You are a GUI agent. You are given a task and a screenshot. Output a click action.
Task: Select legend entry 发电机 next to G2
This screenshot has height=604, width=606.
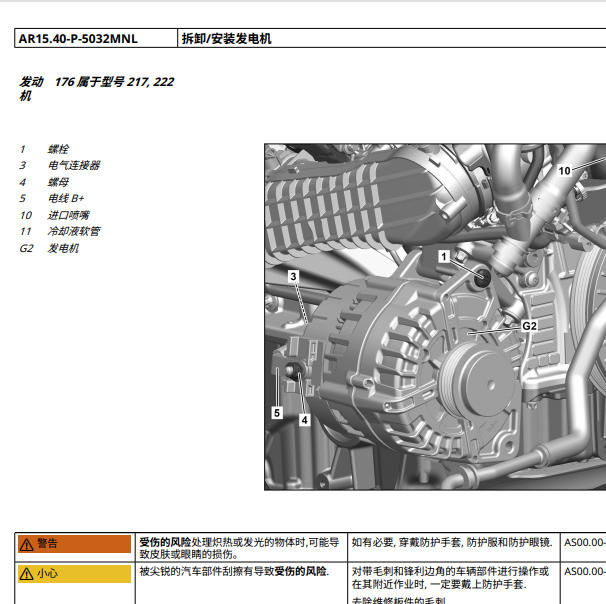click(63, 248)
